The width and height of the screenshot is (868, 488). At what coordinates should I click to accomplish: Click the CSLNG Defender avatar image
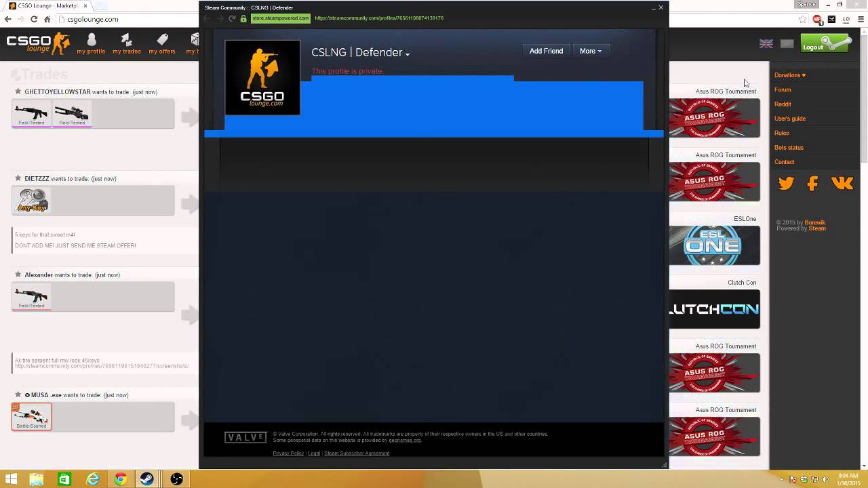coord(262,77)
